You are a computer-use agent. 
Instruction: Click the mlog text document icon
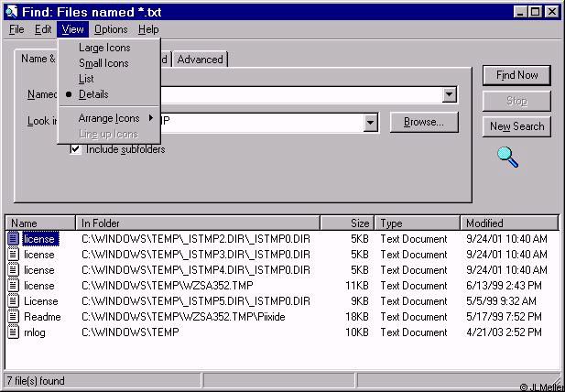[14, 332]
